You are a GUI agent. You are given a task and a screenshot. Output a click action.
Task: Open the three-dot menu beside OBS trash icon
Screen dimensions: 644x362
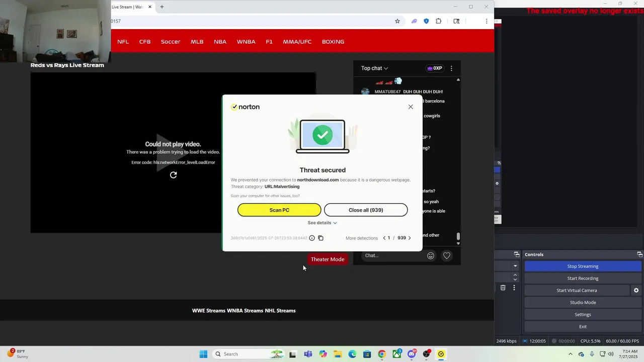click(x=514, y=288)
